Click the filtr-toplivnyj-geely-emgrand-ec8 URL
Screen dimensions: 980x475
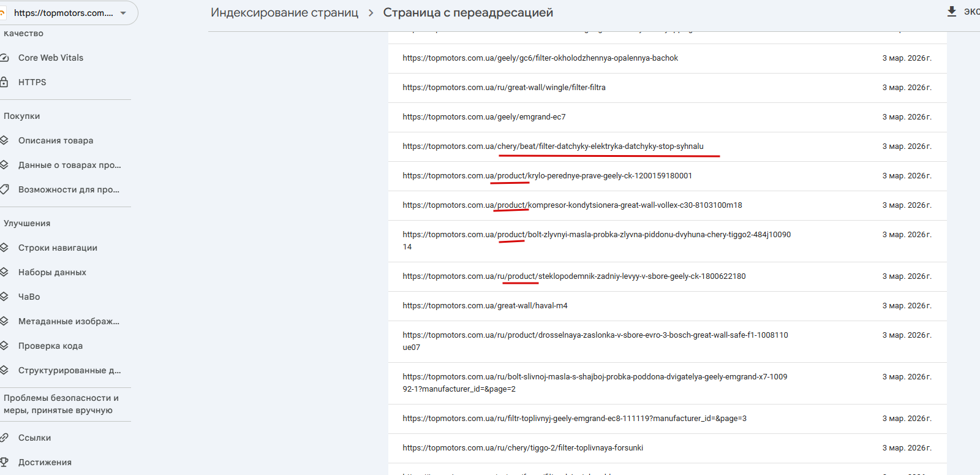575,419
